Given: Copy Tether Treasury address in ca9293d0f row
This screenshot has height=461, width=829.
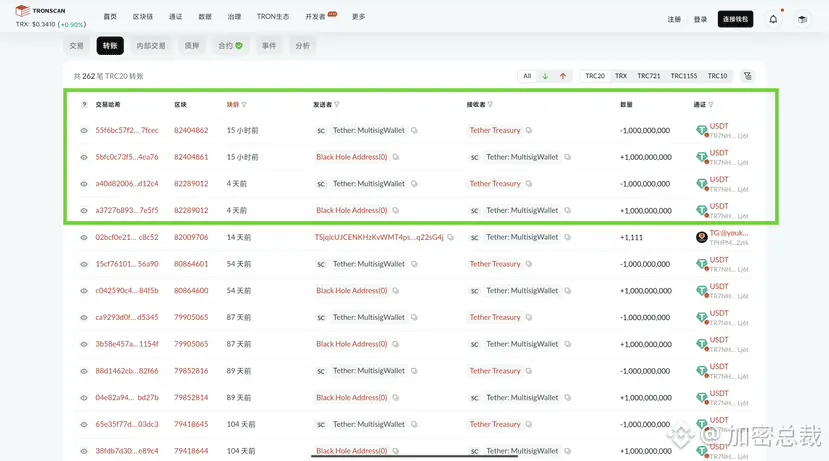Looking at the screenshot, I should point(529,317).
